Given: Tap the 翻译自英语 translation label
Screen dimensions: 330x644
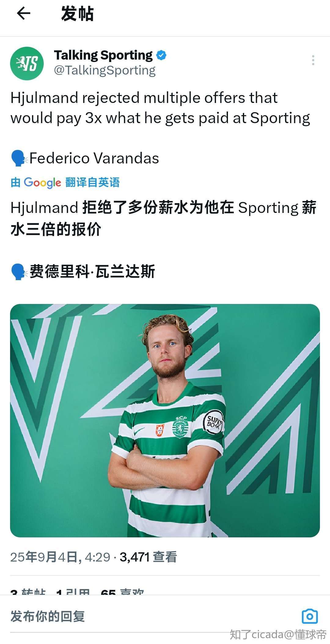Looking at the screenshot, I should (92, 182).
